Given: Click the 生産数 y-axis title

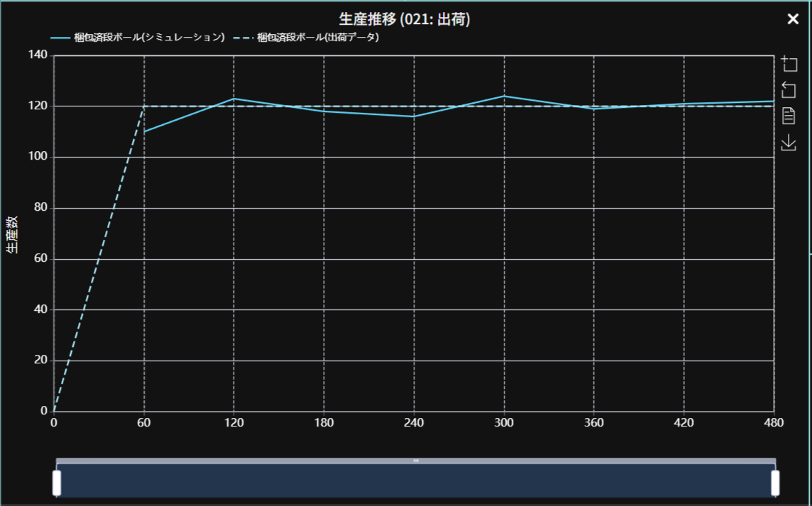Looking at the screenshot, I should click(x=12, y=233).
